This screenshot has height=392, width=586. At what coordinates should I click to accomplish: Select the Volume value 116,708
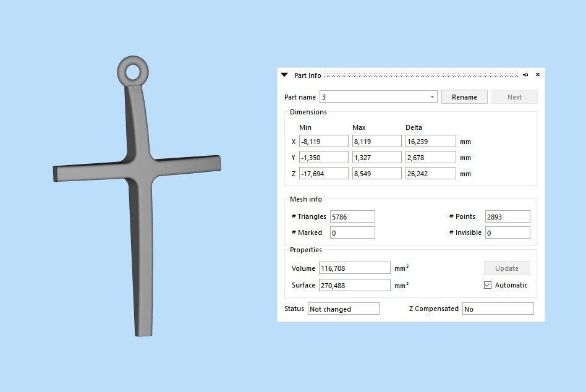[x=355, y=268]
